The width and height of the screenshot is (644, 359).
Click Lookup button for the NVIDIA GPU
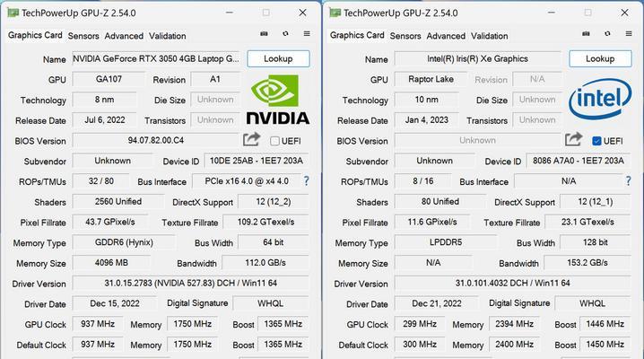[278, 58]
